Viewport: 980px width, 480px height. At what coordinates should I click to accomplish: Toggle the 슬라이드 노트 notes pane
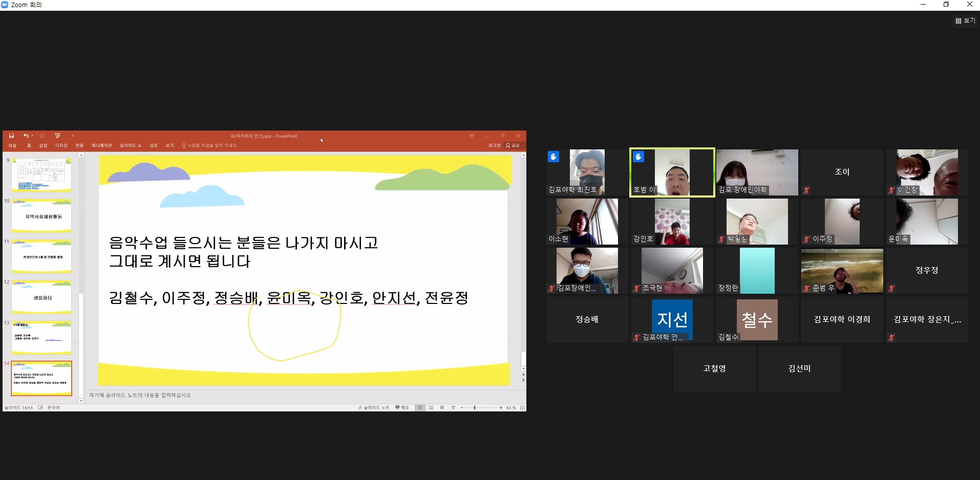coord(374,408)
